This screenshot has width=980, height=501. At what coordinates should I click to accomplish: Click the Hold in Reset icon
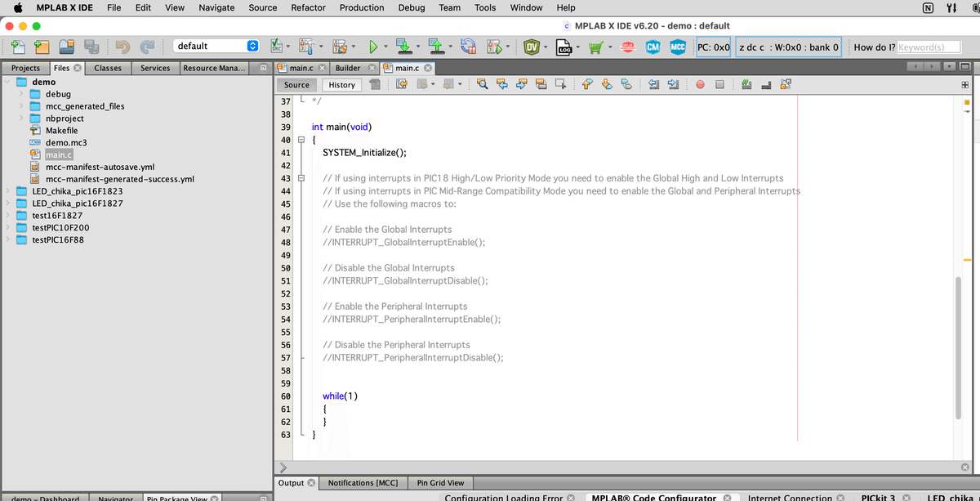point(468,47)
